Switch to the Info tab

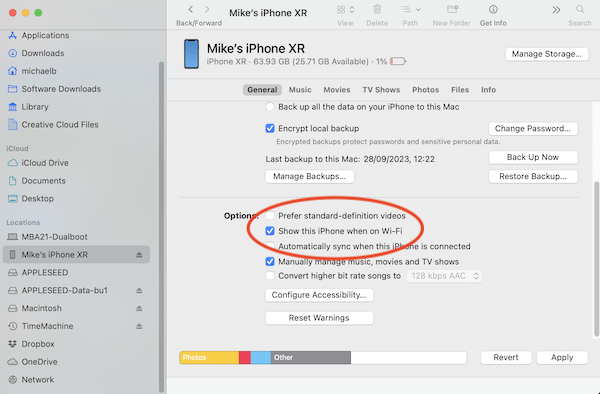[x=488, y=90]
